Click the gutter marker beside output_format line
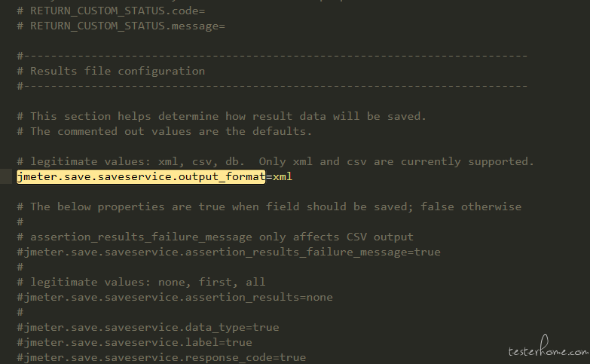The height and width of the screenshot is (364, 590). tap(6, 176)
